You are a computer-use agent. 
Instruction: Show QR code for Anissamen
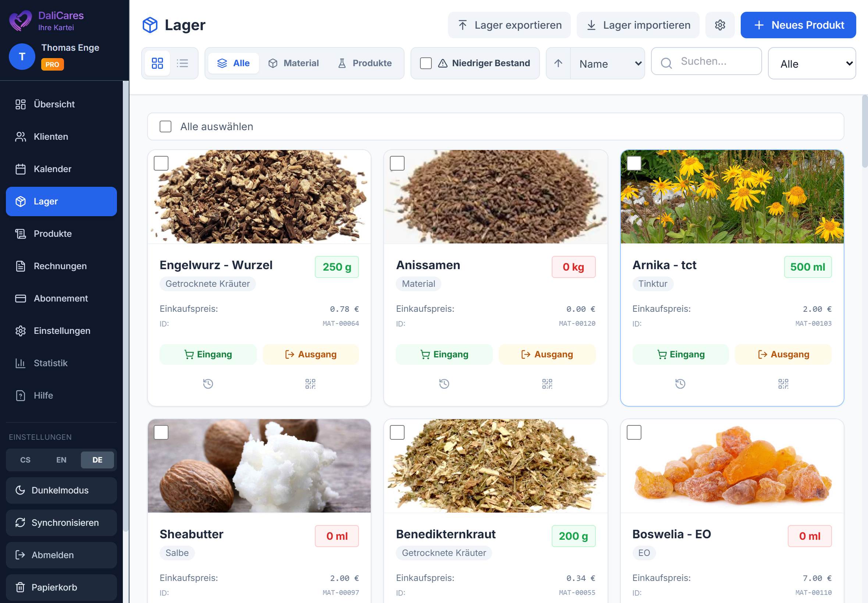coord(547,383)
